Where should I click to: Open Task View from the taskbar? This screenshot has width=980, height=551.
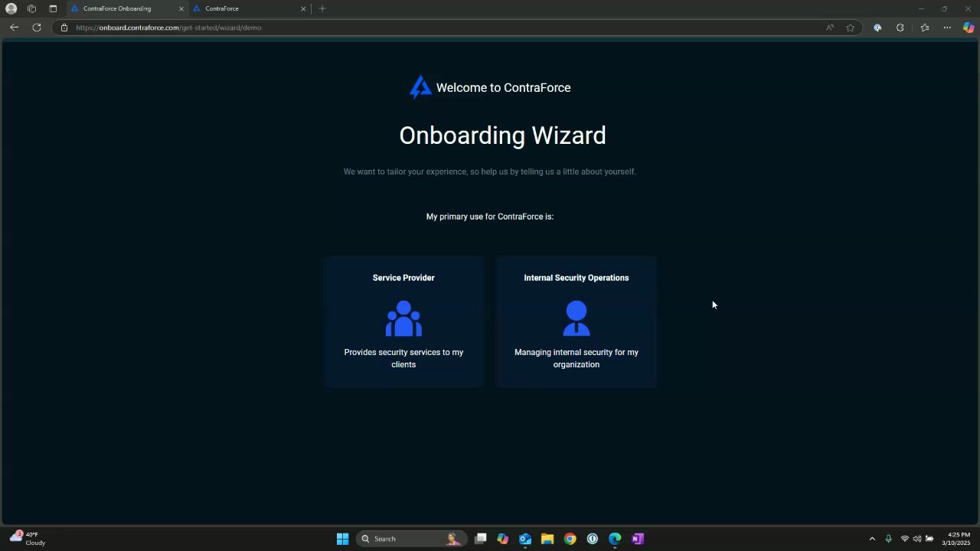(x=481, y=539)
